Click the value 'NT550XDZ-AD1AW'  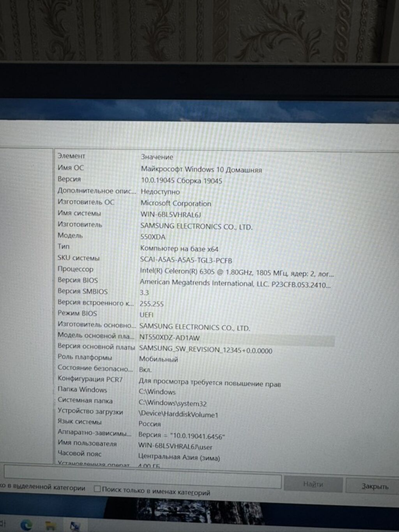(x=169, y=338)
